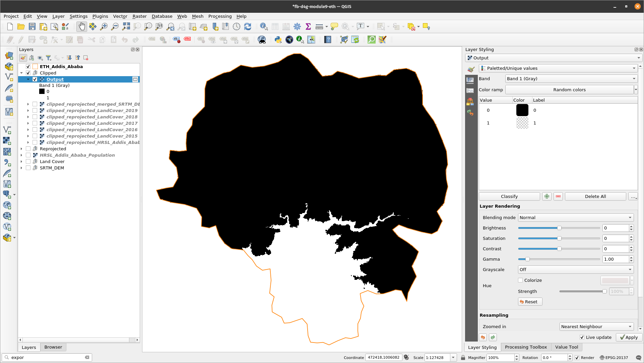Open the Raster menu
The image size is (644, 363).
point(139,16)
